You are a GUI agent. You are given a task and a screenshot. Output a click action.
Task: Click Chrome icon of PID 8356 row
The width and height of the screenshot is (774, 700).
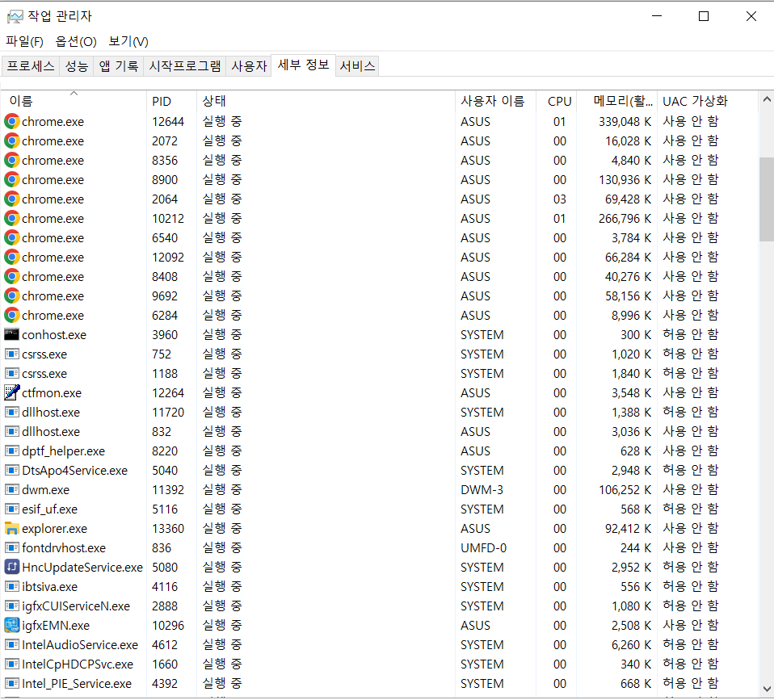coord(12,161)
